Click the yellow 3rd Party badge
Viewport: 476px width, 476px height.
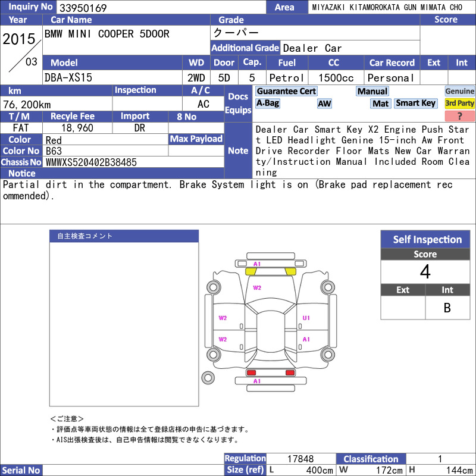tap(459, 103)
